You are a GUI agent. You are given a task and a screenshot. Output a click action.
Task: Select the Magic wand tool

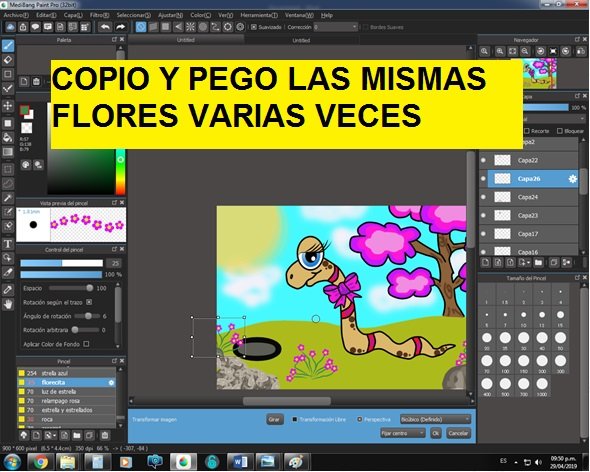[8, 198]
